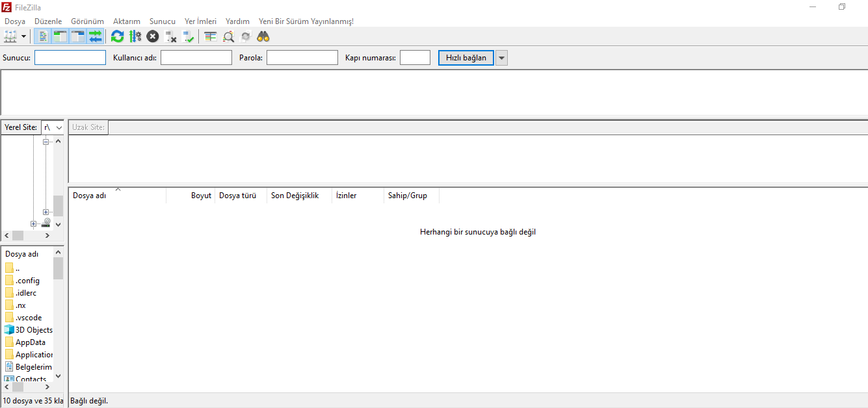Viewport: 868px width, 408px height.
Task: Select the Belgelerim folder
Action: point(28,367)
